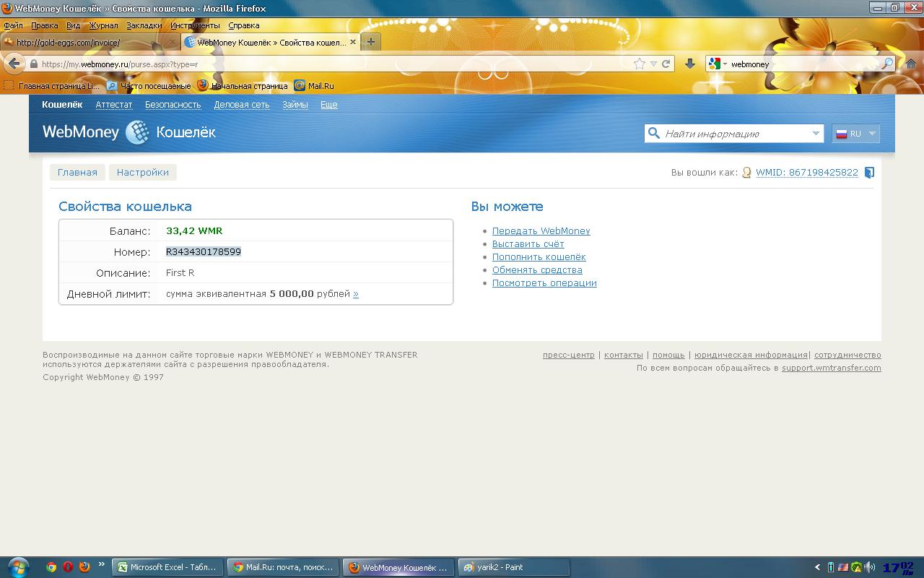Launch Opera from the quick launch
Image resolution: width=924 pixels, height=578 pixels.
click(68, 567)
